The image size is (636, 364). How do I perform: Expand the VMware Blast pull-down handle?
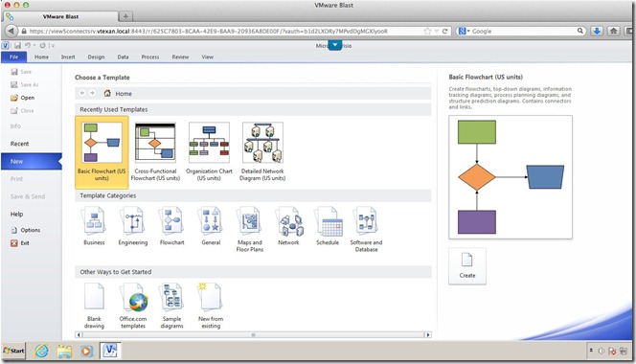tap(334, 45)
